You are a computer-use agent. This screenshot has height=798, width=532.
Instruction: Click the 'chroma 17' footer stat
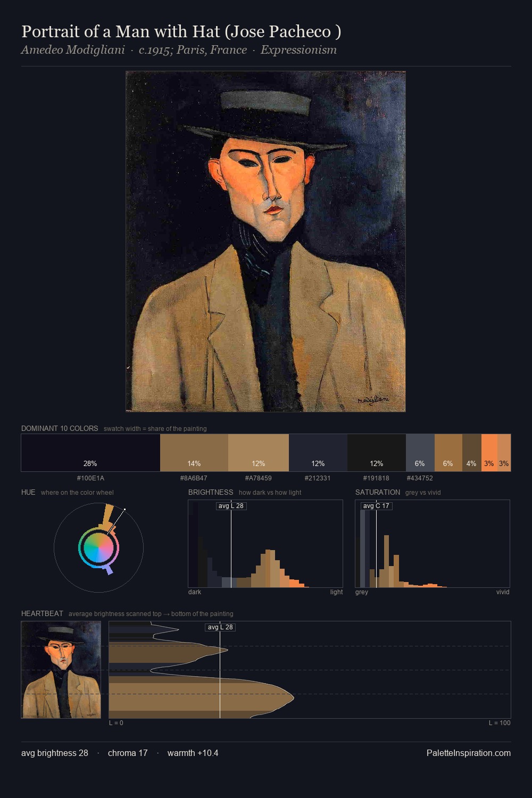click(128, 753)
